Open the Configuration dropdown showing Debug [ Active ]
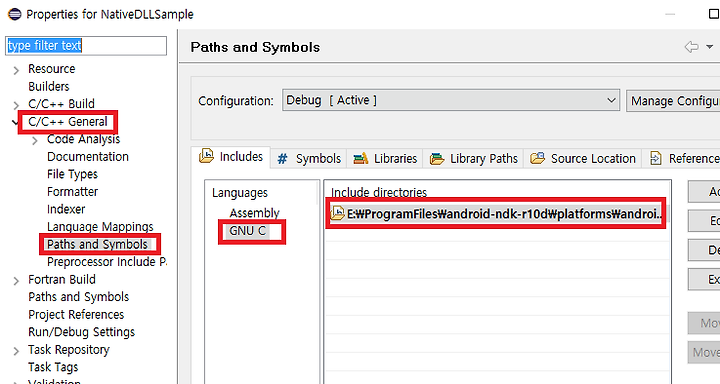The height and width of the screenshot is (384, 720). pyautogui.click(x=451, y=101)
